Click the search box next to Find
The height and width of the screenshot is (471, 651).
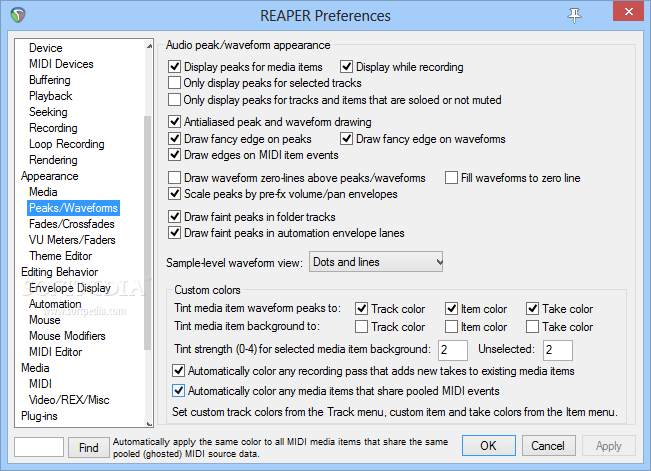click(x=39, y=447)
